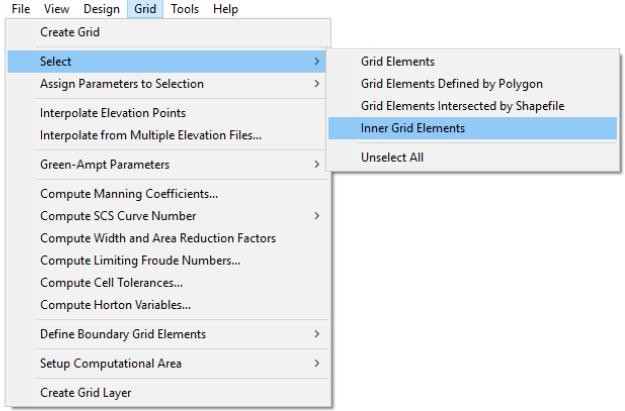Expand Assign Parameters to Selection submenu

pyautogui.click(x=122, y=83)
